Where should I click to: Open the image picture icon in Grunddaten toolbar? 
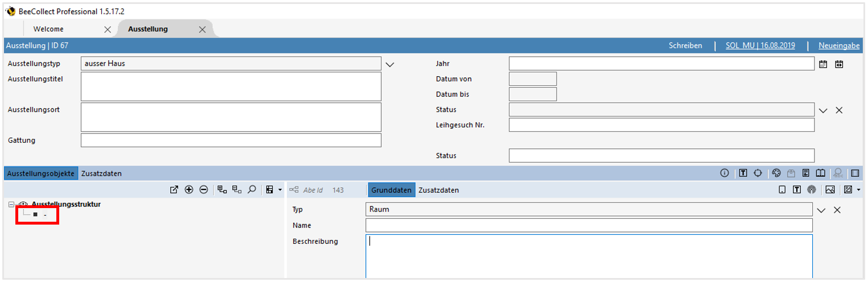pyautogui.click(x=830, y=190)
